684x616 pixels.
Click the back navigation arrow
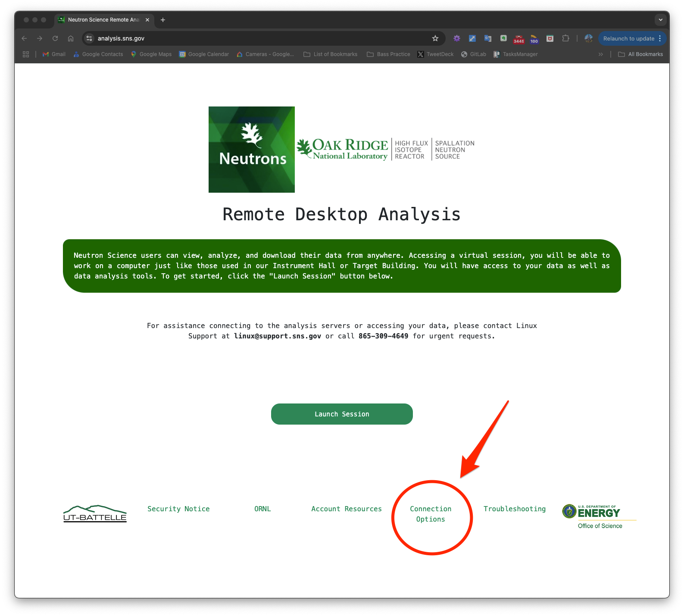point(24,38)
